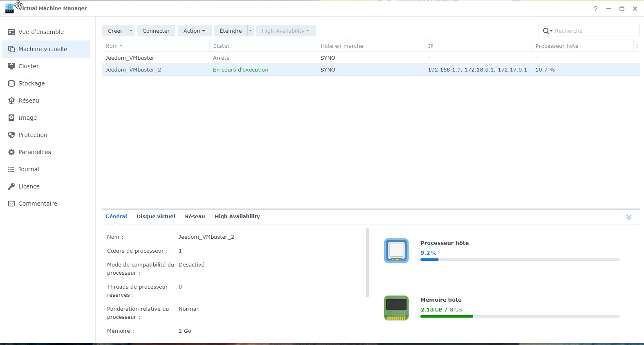The image size is (644, 345).
Task: Click the Licence key icon
Action: coord(11,186)
